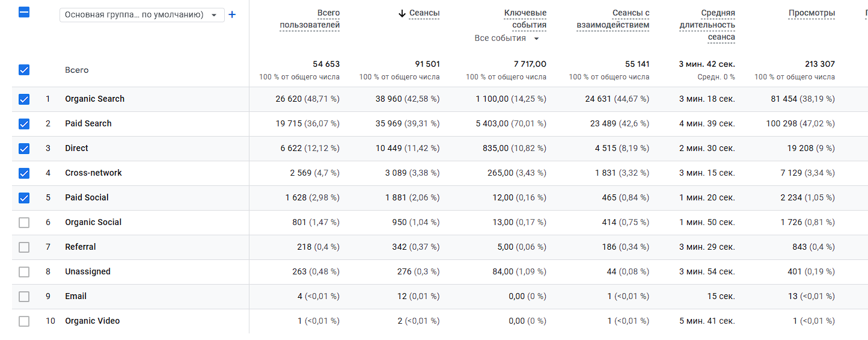Toggle the select-all minus checkbox in header
This screenshot has width=868, height=340.
[24, 12]
